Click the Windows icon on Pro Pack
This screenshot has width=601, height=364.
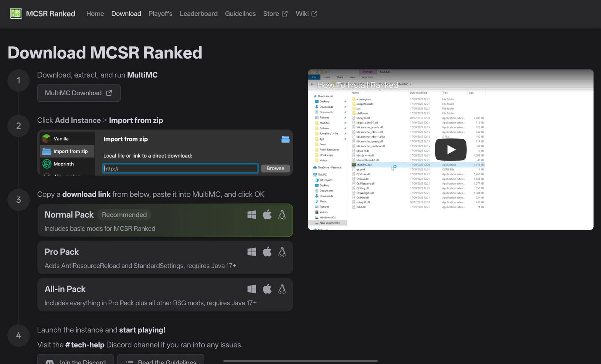coord(252,251)
